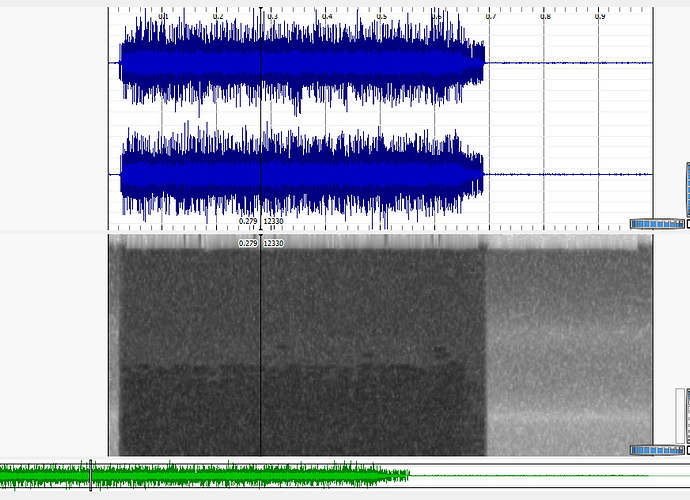Select the dark spectrogram region
This screenshot has height=500, width=690.
tap(300, 340)
